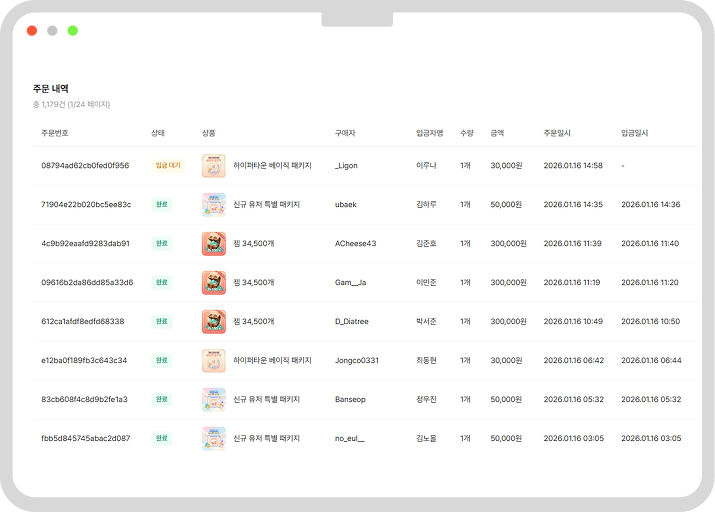Click gem icon in D_Diatree's order row

pos(213,321)
